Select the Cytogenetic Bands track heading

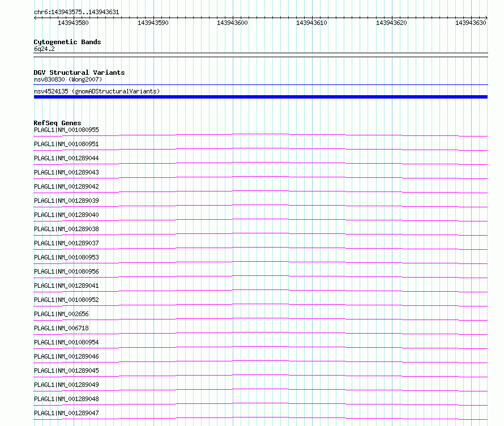67,42
